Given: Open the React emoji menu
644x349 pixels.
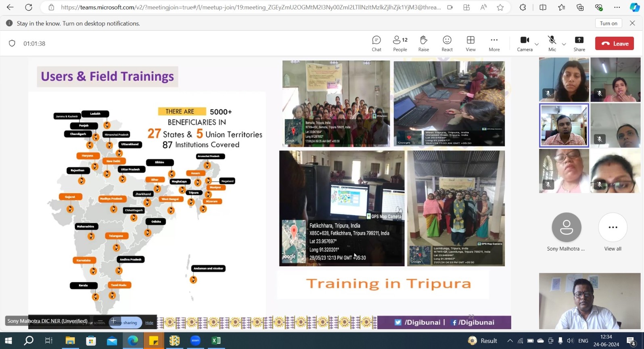Looking at the screenshot, I should pos(447,44).
